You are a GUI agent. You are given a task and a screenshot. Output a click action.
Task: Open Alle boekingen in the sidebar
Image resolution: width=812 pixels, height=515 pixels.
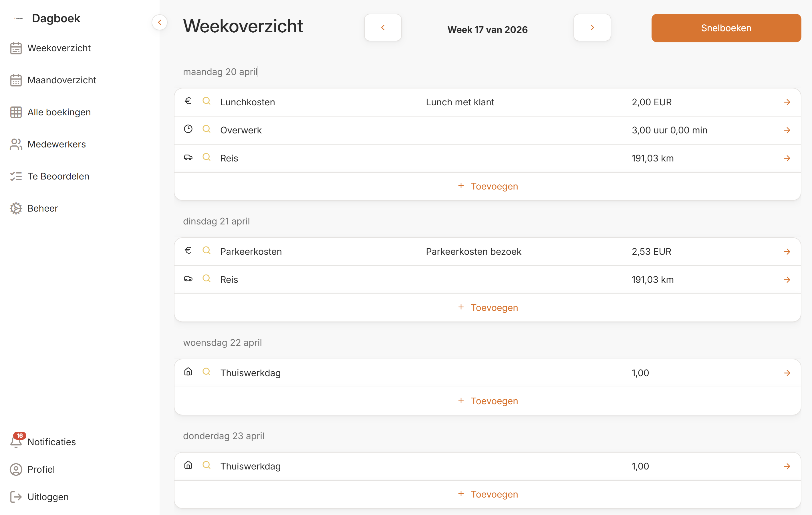[59, 113]
